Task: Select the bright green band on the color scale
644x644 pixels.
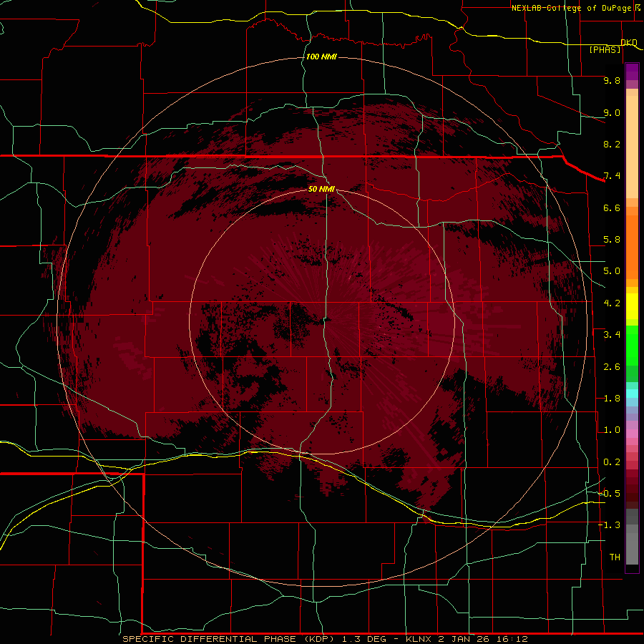Action: click(x=632, y=345)
